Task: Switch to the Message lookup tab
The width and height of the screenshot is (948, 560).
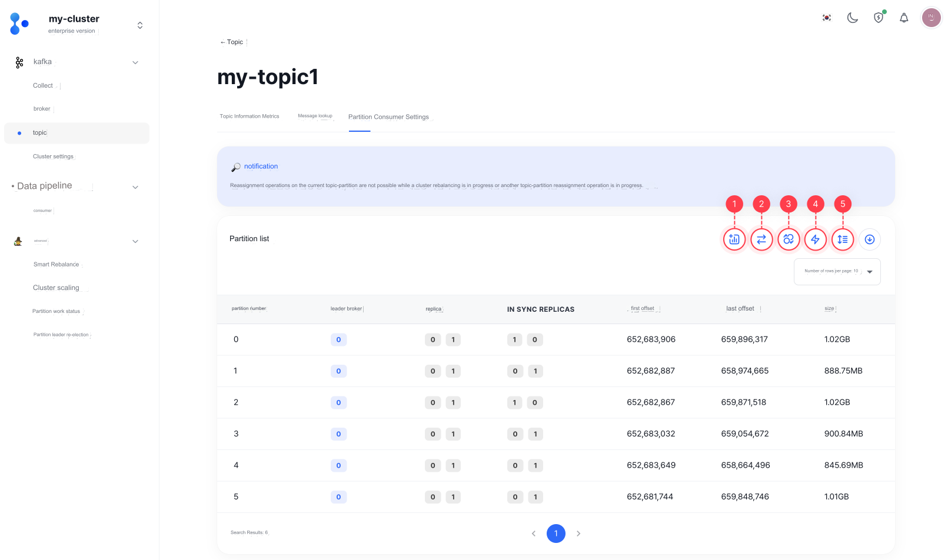Action: (315, 116)
